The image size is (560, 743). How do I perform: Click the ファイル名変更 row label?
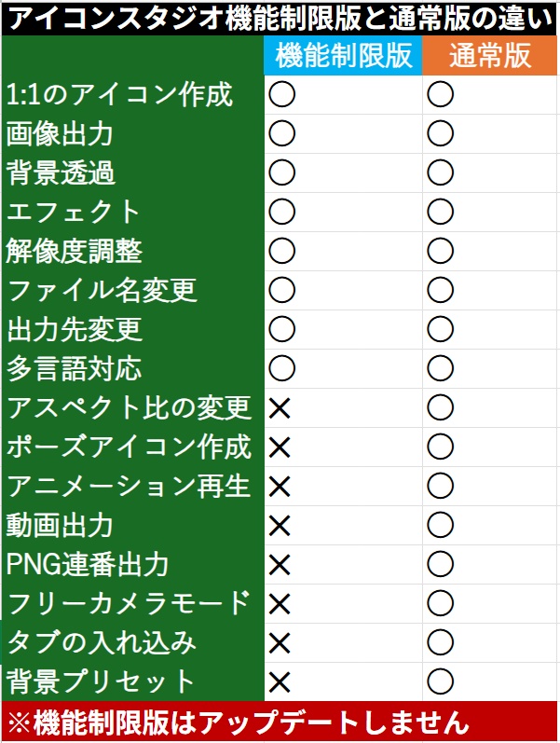point(102,291)
